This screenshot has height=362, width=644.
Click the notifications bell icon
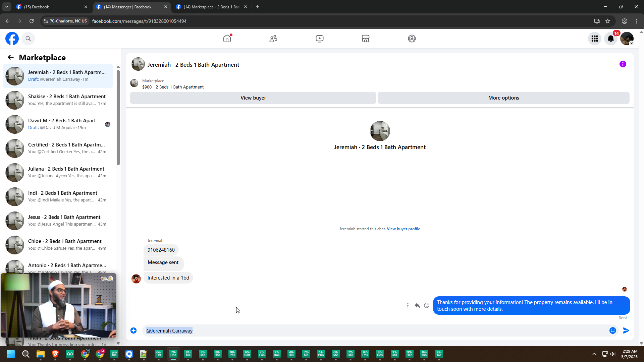[x=611, y=39]
